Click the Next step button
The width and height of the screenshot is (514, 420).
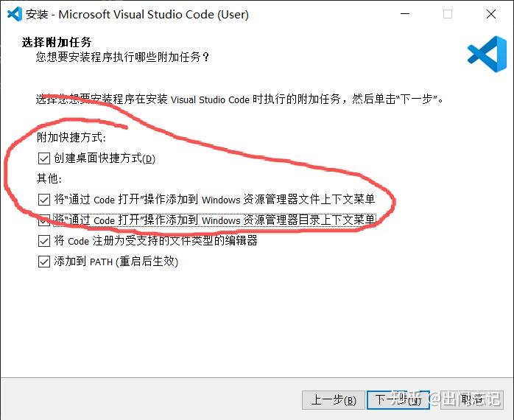point(398,400)
